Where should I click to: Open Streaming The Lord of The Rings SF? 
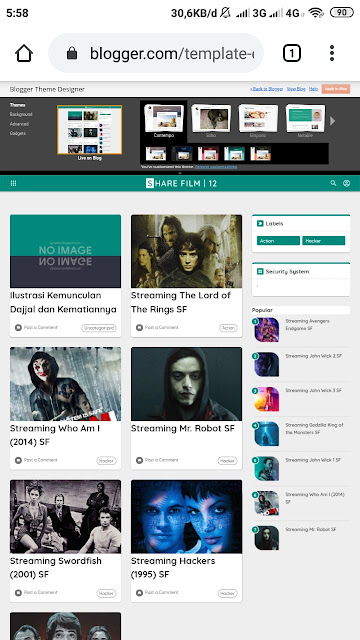(x=181, y=302)
